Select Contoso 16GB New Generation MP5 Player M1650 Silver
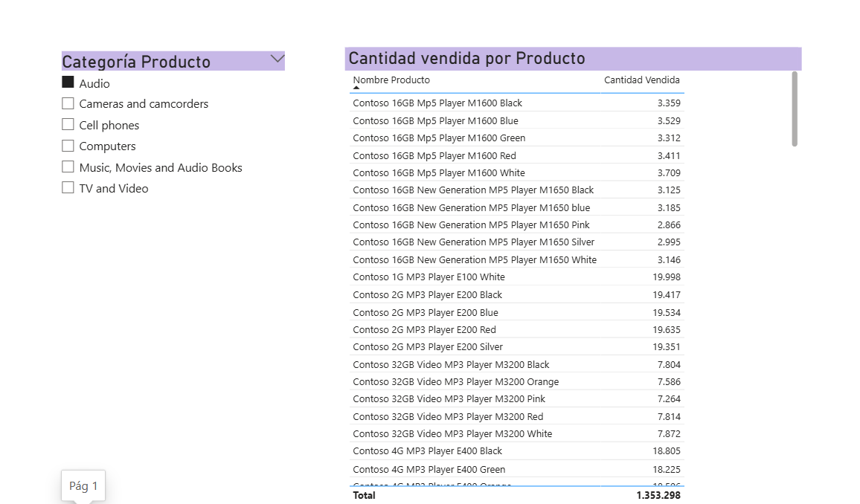 (516, 242)
